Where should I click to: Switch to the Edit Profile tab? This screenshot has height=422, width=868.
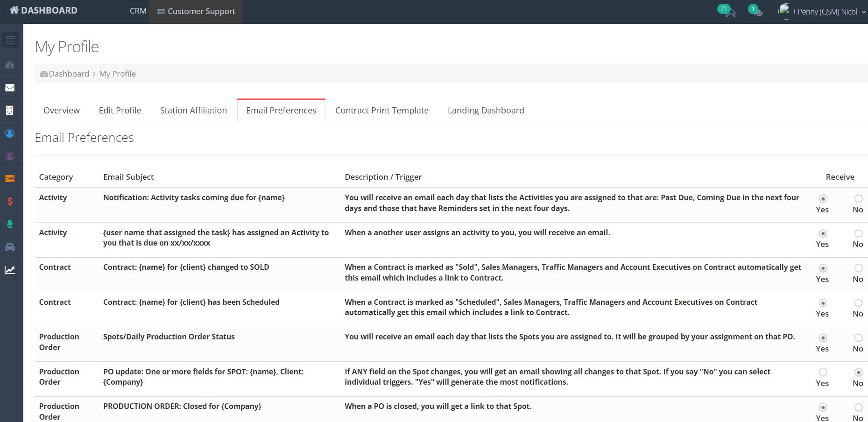(120, 111)
